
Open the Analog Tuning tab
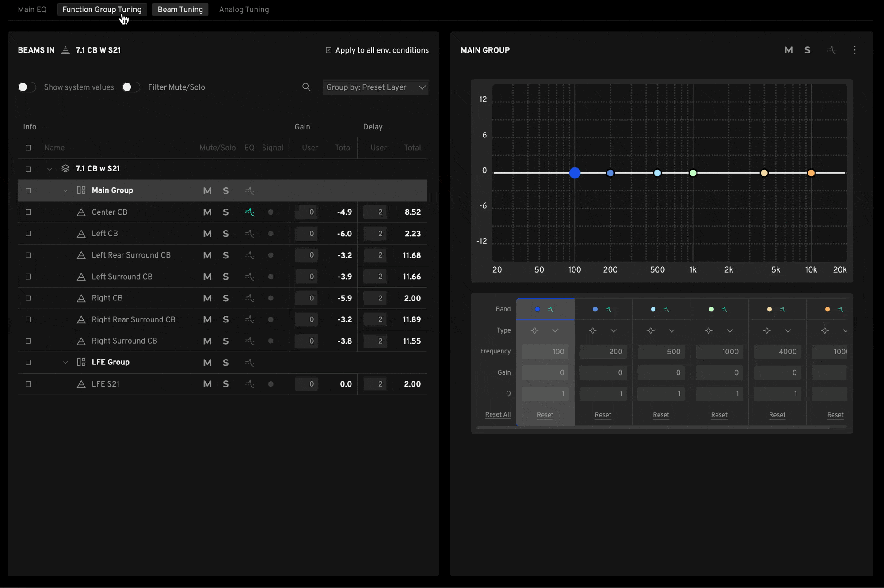[244, 10]
